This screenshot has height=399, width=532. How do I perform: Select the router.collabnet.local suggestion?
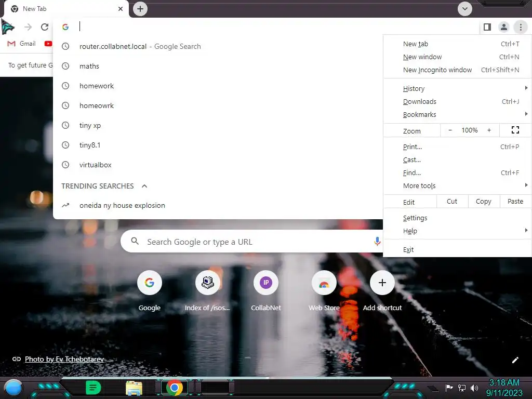point(218,46)
